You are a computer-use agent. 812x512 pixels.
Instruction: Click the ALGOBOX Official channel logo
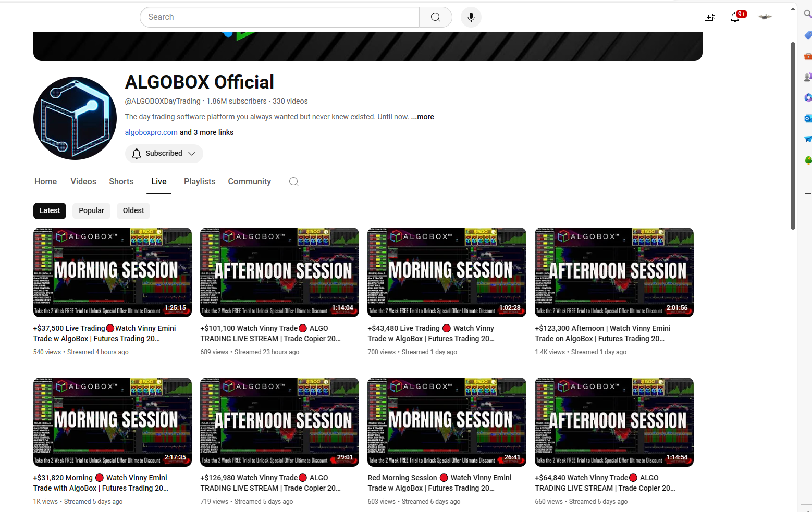75,118
